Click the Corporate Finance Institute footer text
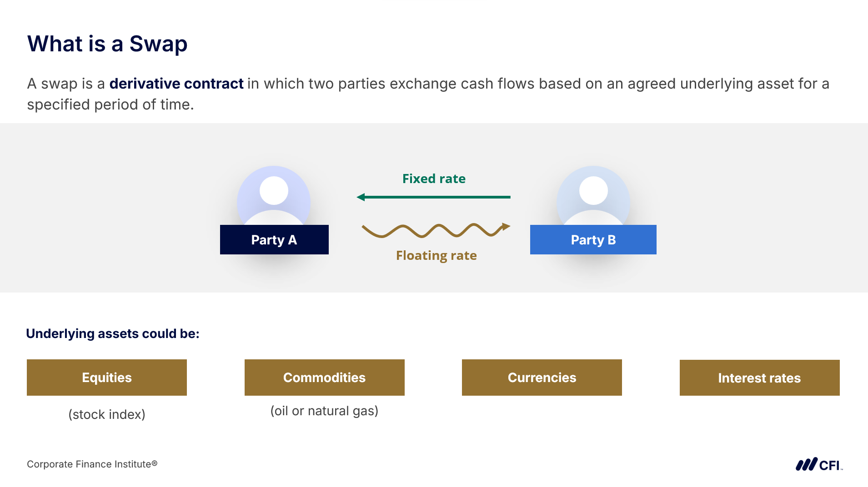This screenshot has height=487, width=868. (x=92, y=464)
